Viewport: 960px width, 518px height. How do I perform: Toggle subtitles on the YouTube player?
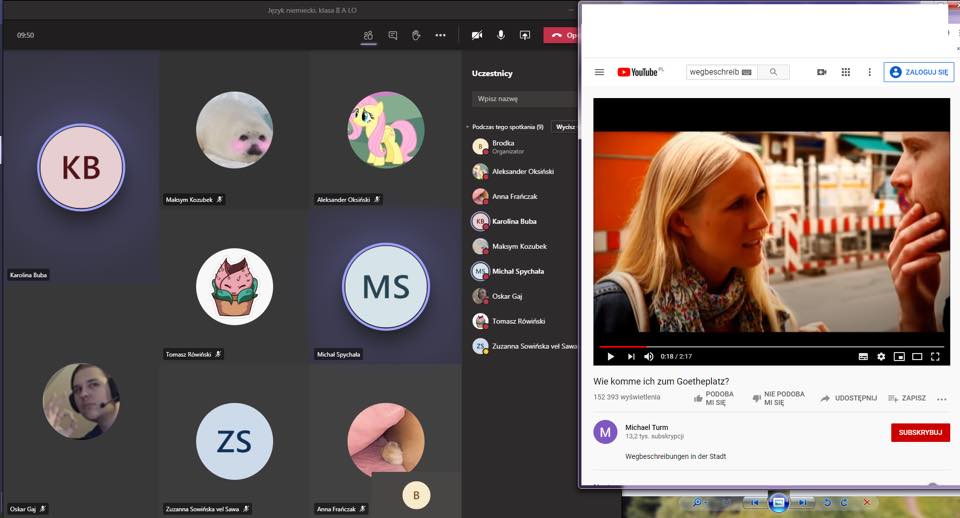point(863,356)
